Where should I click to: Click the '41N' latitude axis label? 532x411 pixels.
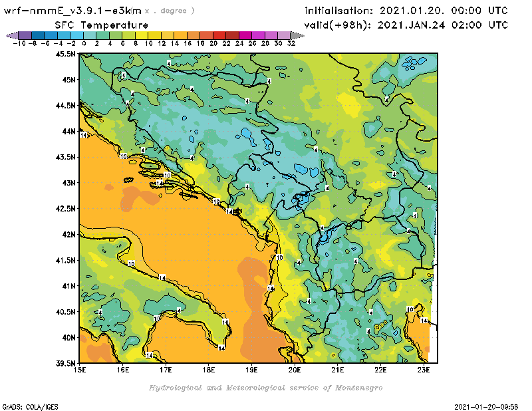68,286
